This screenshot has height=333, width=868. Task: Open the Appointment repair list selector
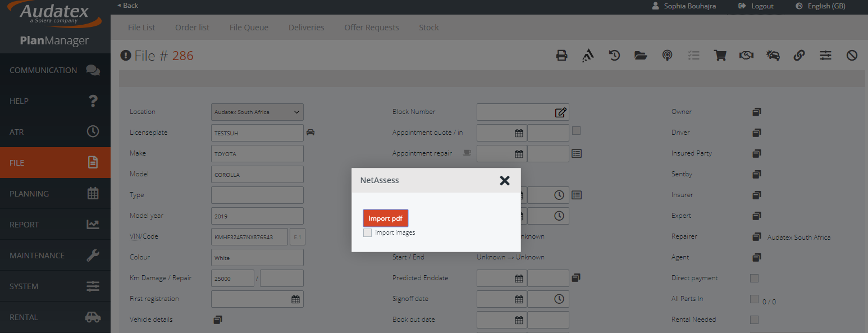tap(576, 153)
